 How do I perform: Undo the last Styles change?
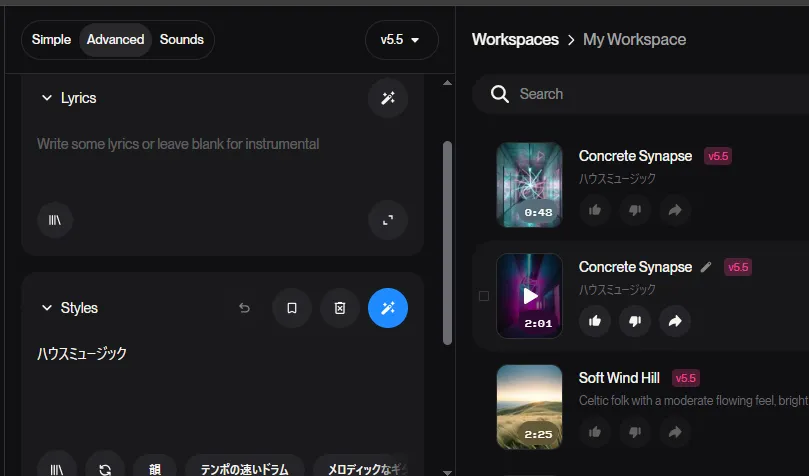click(x=244, y=308)
